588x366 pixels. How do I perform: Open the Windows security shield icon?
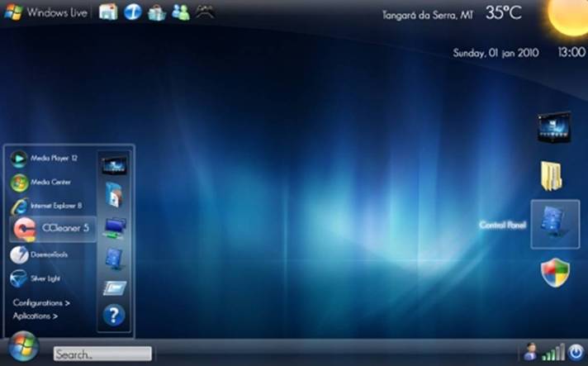click(x=554, y=273)
